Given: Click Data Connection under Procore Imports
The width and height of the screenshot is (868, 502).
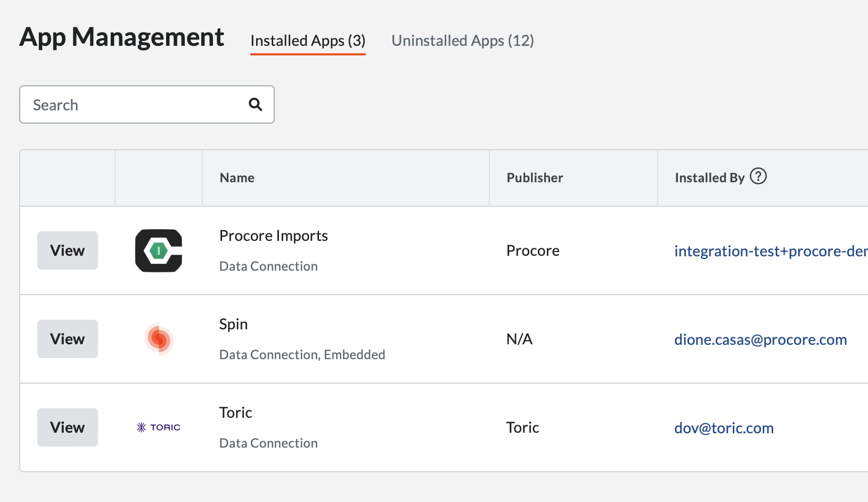Looking at the screenshot, I should [268, 266].
